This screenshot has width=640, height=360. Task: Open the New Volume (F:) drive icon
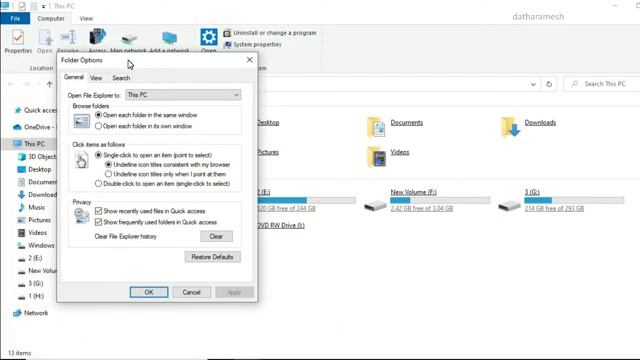point(375,205)
